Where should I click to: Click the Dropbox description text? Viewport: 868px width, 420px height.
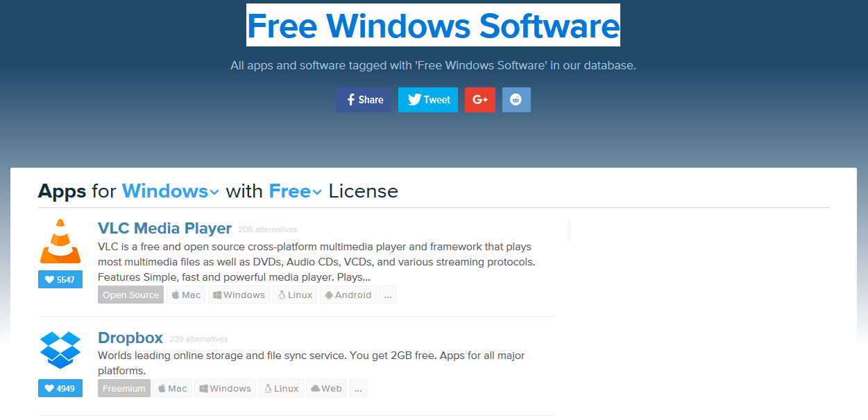point(312,363)
